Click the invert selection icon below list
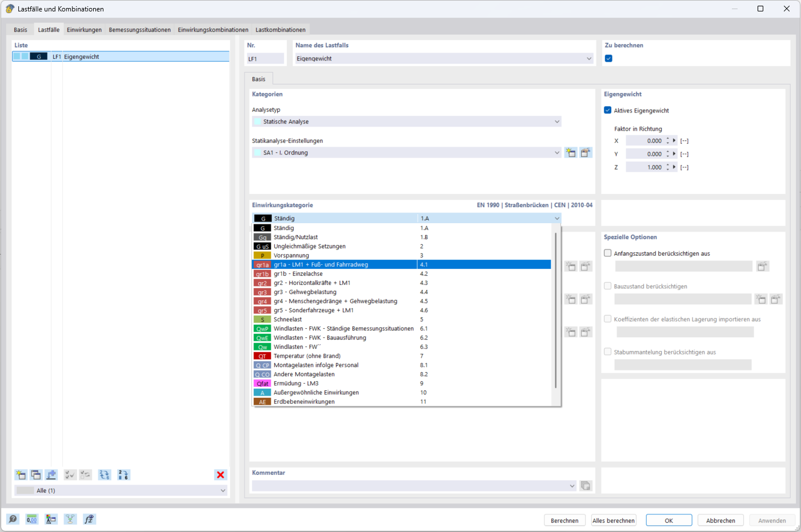The image size is (801, 532). point(86,475)
